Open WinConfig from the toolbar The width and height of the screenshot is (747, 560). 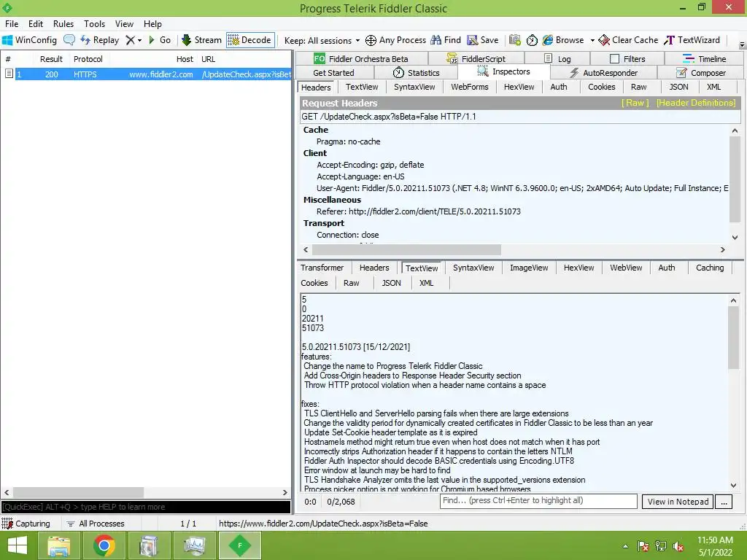click(x=29, y=40)
